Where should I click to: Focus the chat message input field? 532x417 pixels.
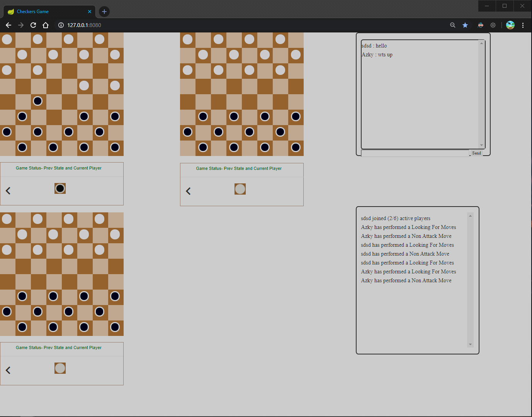[x=415, y=153]
